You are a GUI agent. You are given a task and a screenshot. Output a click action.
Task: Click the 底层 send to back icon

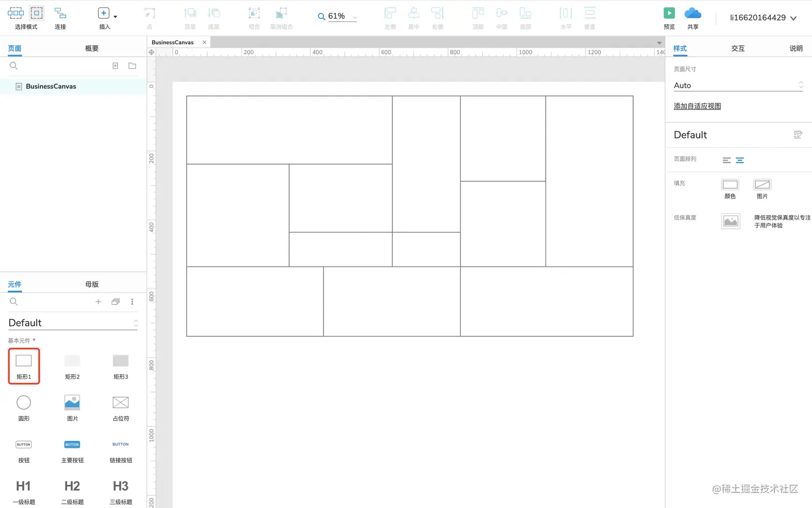(x=214, y=13)
